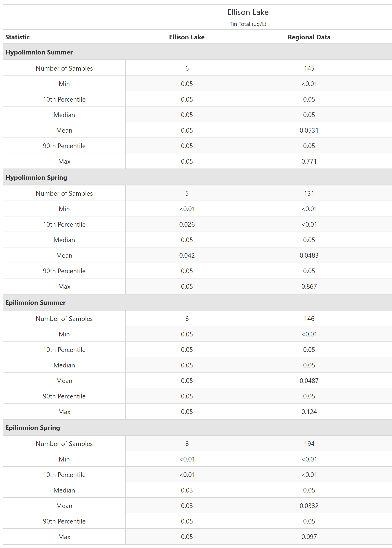The image size is (392, 548).
Task: Select the Hypolimnion Spring group row
Action: coord(36,177)
